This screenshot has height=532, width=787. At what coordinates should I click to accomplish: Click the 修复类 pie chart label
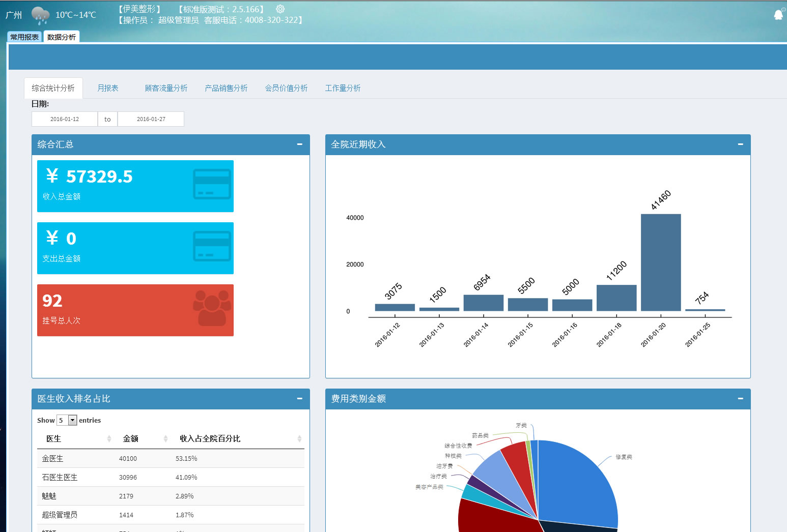tap(624, 457)
